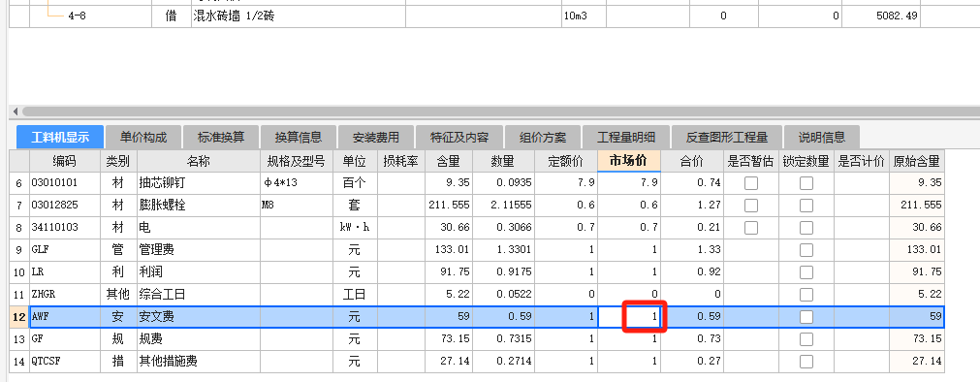The width and height of the screenshot is (980, 382).
Task: Click the code cell GLF
Action: (x=66, y=250)
